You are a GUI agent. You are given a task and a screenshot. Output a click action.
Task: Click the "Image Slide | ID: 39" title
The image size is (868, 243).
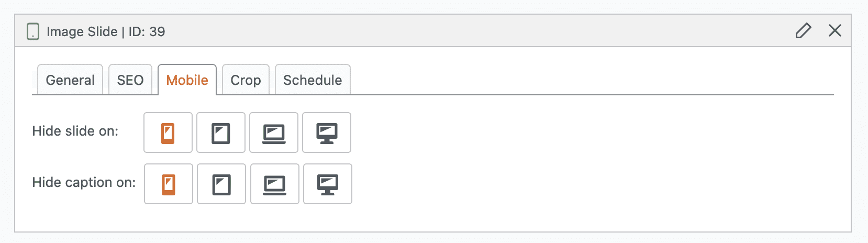click(106, 32)
